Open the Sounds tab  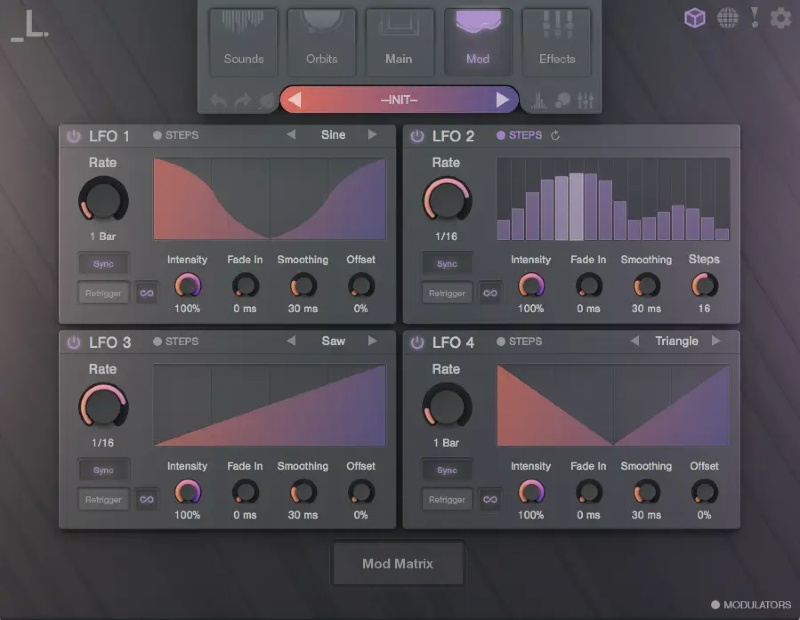[242, 40]
